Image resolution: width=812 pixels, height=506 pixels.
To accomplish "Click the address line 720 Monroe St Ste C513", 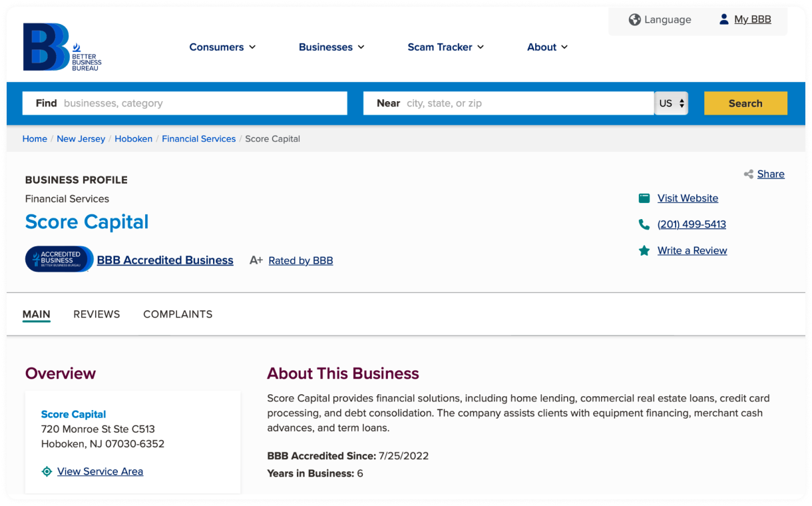I will click(x=98, y=429).
